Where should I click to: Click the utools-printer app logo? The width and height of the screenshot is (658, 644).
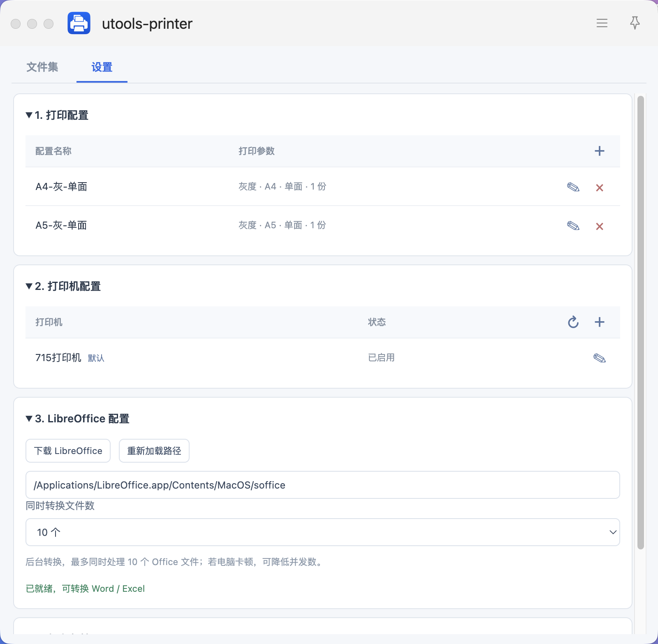79,23
